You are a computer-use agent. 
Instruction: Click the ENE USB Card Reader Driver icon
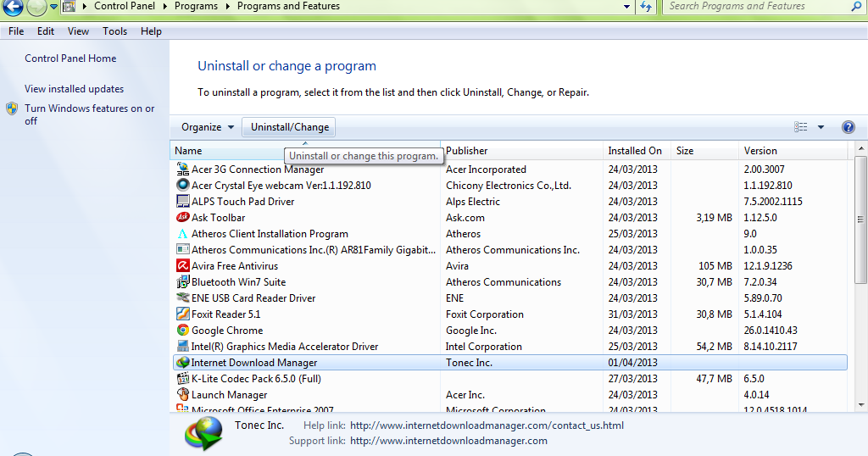point(183,298)
